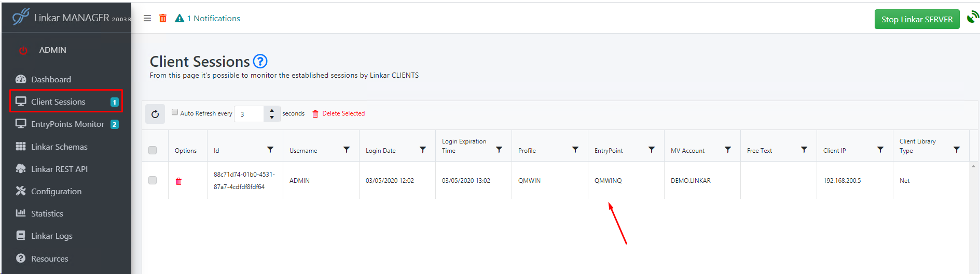Click the 192.168.200.5 client IP cell

click(x=842, y=181)
